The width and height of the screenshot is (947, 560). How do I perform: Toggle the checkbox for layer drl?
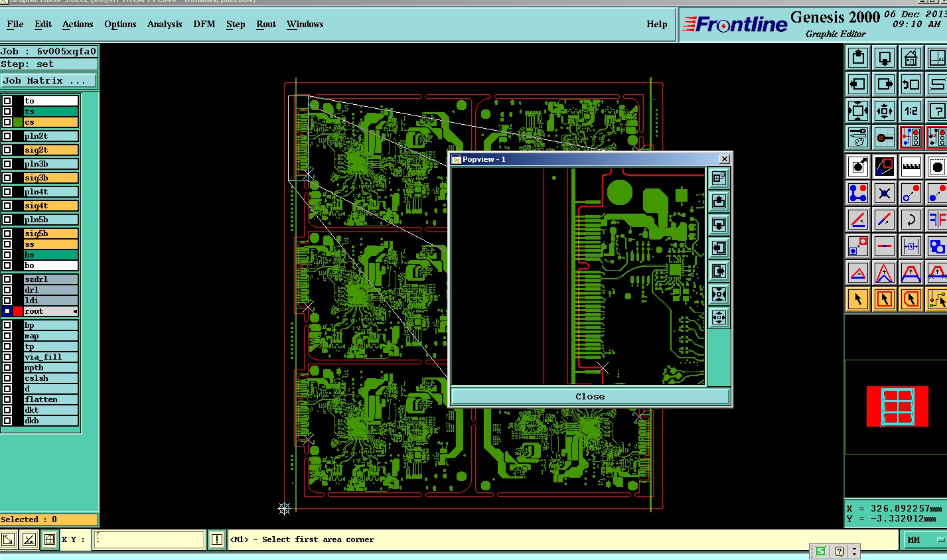point(7,290)
